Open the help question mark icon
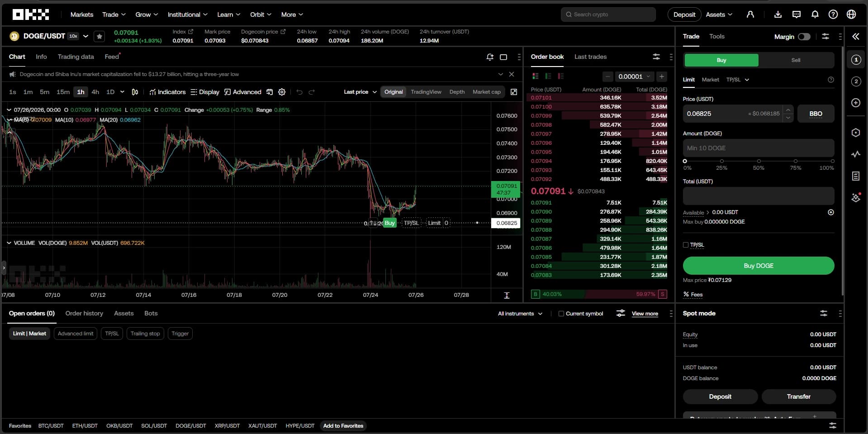This screenshot has width=868, height=434. coord(833,14)
